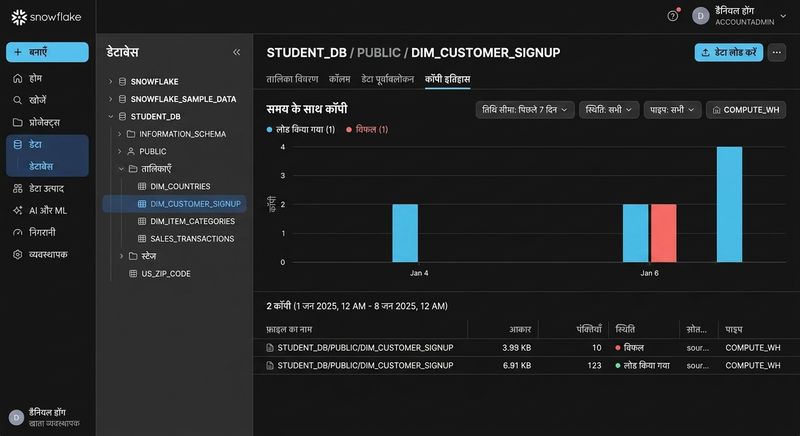Expand the SNOWFLAKE database node
Image resolution: width=800 pixels, height=436 pixels.
pos(110,82)
